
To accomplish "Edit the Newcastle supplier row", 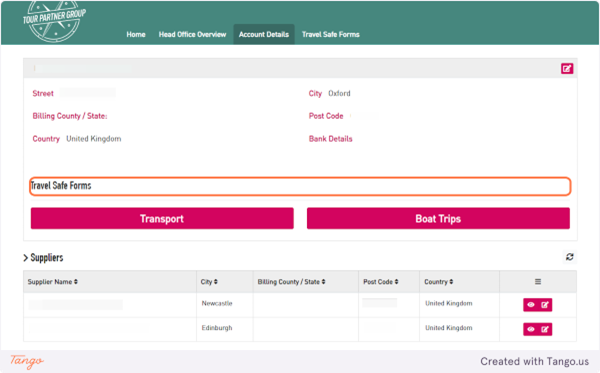I will (545, 305).
